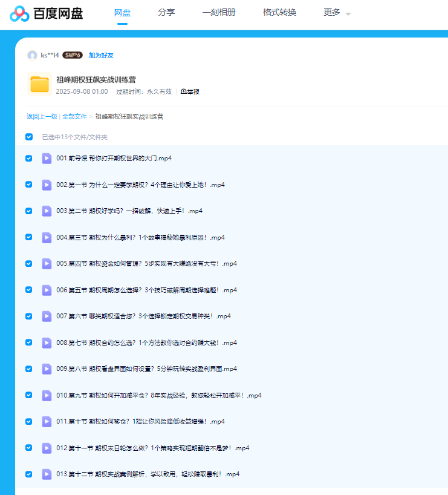Image resolution: width=448 pixels, height=495 pixels.
Task: Switch to the 分享 tab
Action: pos(166,12)
